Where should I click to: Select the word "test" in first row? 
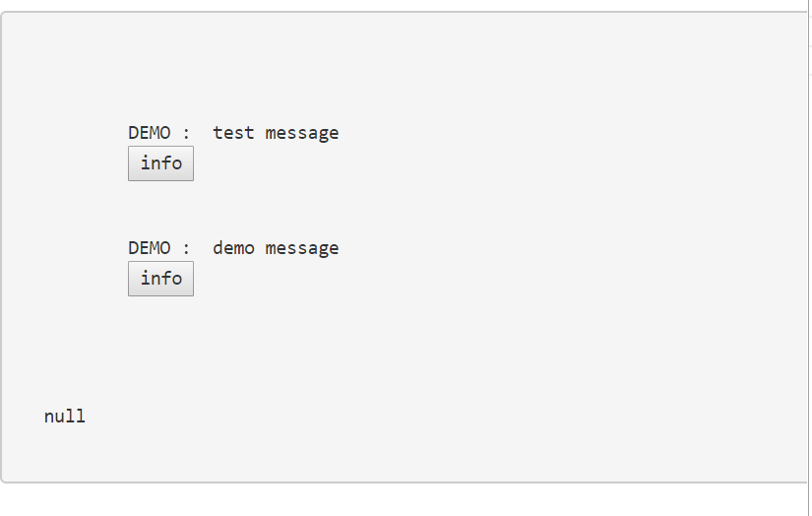click(233, 133)
